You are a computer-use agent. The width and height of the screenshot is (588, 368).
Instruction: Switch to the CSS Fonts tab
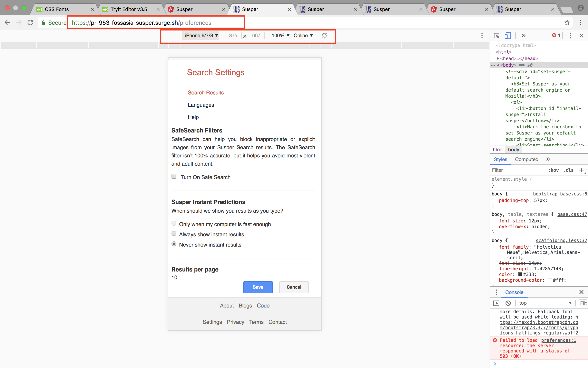(x=57, y=9)
